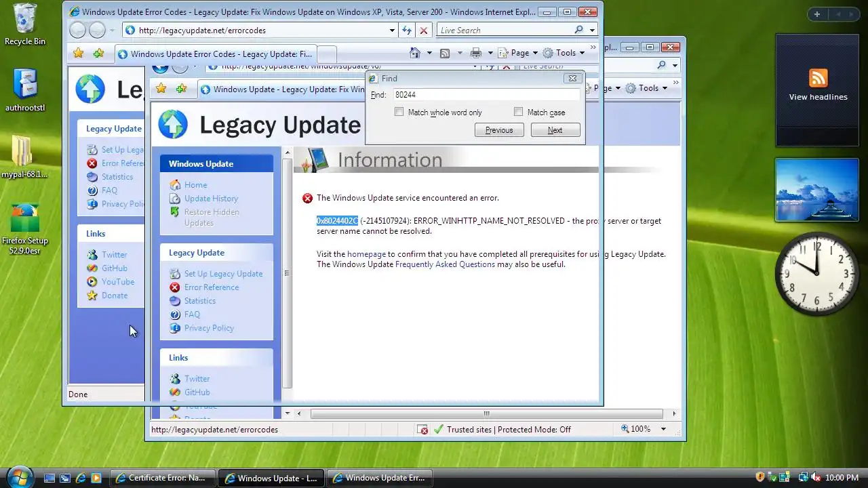The height and width of the screenshot is (488, 868).
Task: Open recent pages dropdown beside Forward button
Action: [x=113, y=30]
